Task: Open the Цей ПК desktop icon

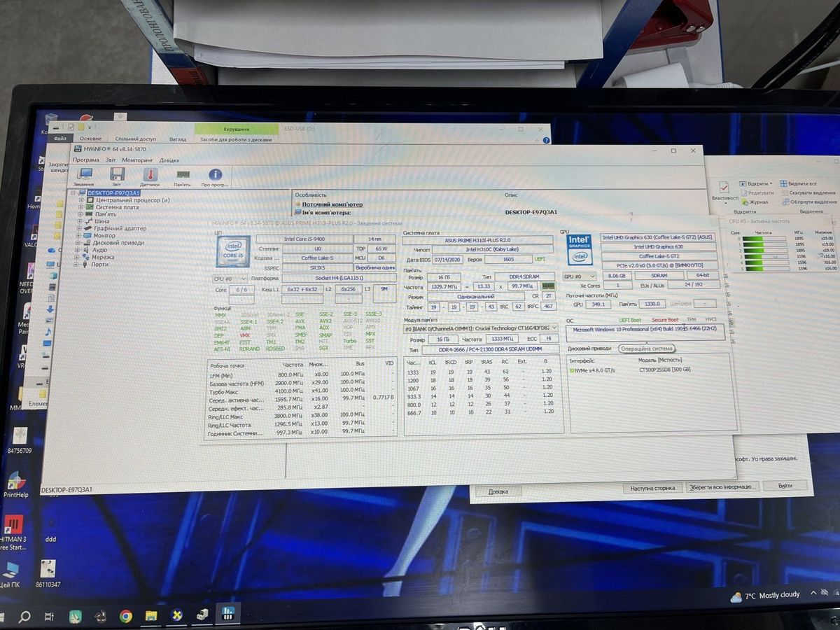Action: tap(10, 575)
